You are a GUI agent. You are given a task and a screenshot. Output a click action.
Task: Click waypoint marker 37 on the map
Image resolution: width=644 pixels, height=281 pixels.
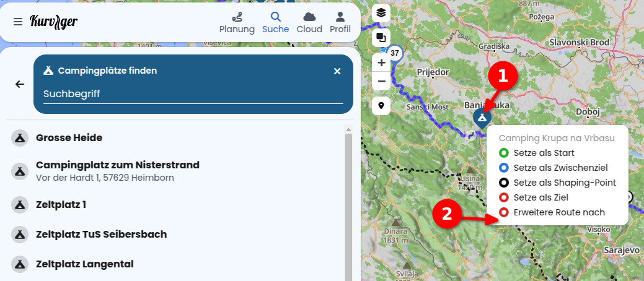pos(395,53)
